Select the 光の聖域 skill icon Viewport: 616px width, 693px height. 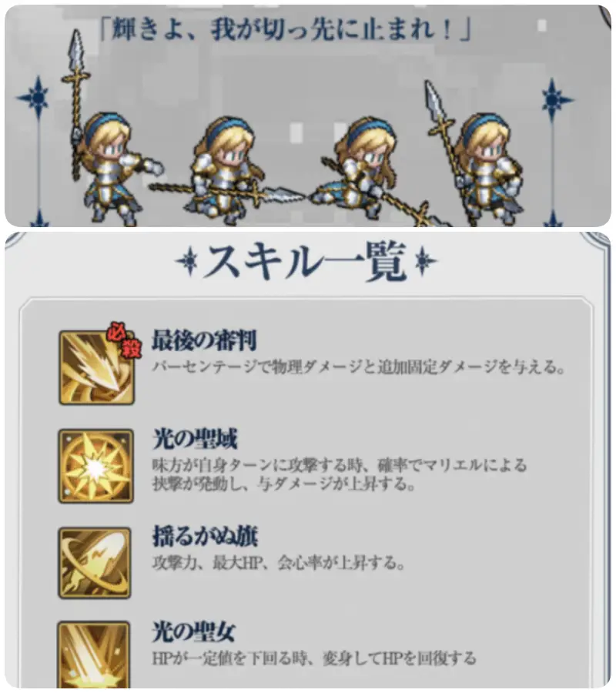click(96, 466)
